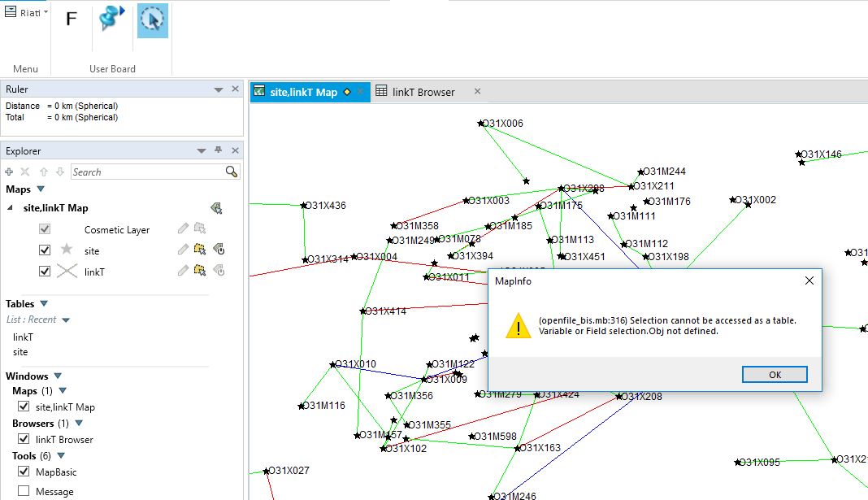Toggle linkT Browser window checkbox
Image resolution: width=868 pixels, height=500 pixels.
click(x=24, y=439)
